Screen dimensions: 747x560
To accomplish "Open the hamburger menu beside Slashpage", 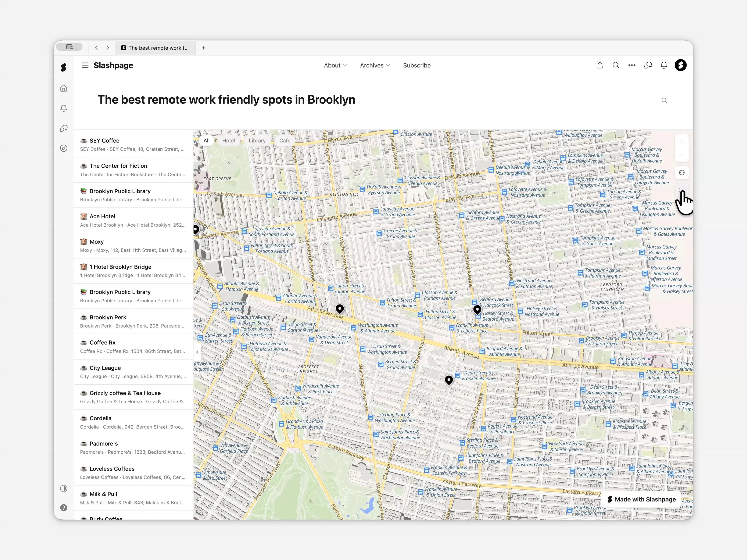I will click(85, 65).
